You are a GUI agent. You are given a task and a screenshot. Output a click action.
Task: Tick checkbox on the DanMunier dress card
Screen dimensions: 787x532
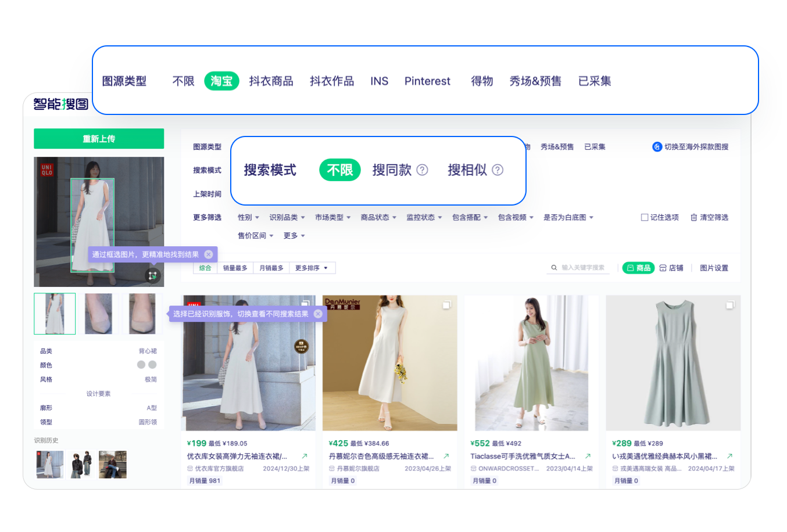point(446,305)
